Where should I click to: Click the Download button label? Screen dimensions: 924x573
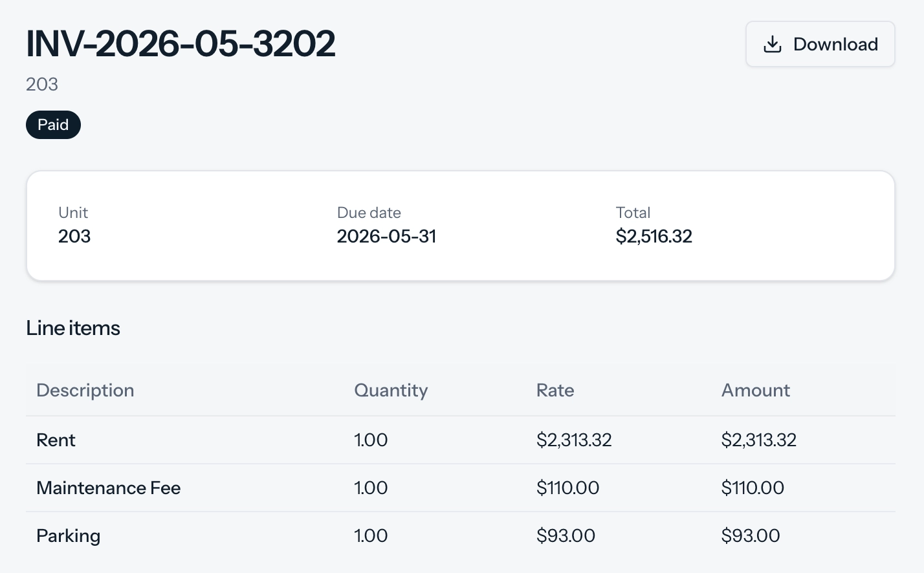[x=835, y=44]
